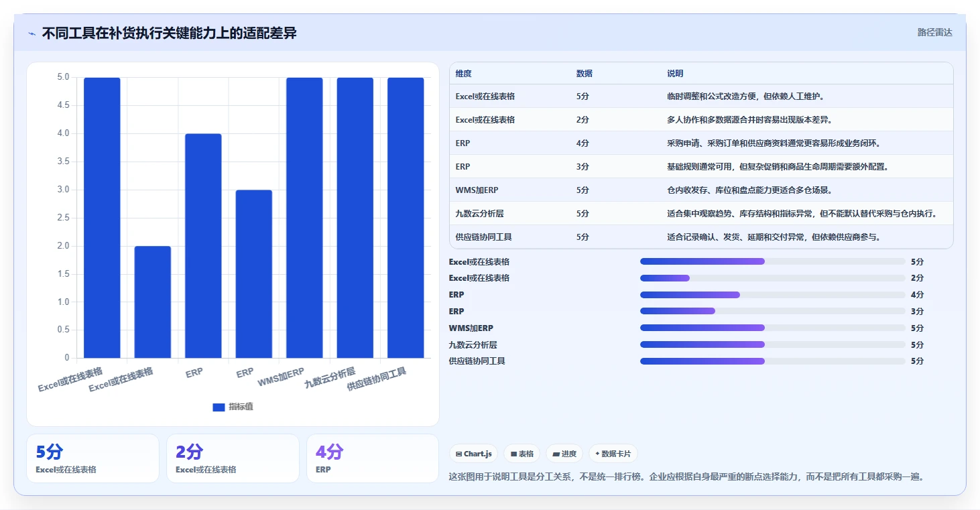Click the 供应链协同工具 label in the progress list
980x510 pixels.
pyautogui.click(x=477, y=361)
